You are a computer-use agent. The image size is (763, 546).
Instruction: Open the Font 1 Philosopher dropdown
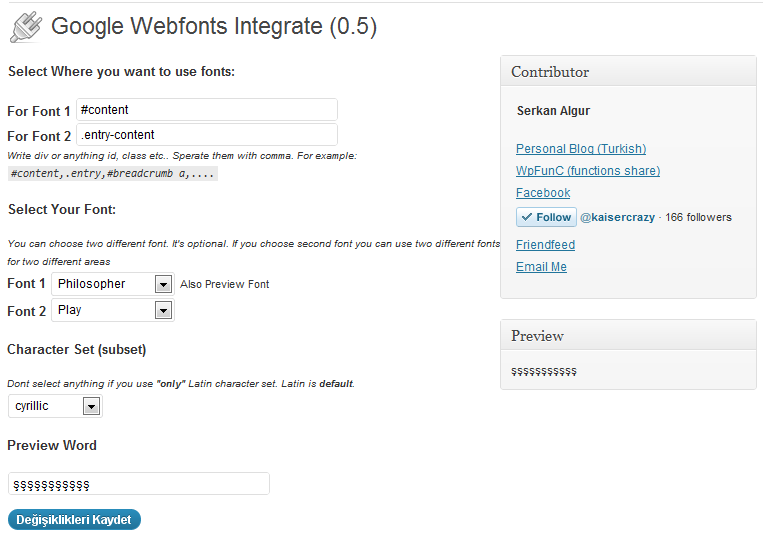tap(113, 284)
